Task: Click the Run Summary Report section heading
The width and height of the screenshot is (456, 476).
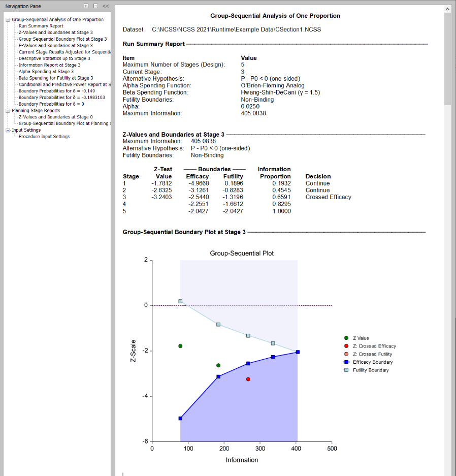Action: pos(153,44)
